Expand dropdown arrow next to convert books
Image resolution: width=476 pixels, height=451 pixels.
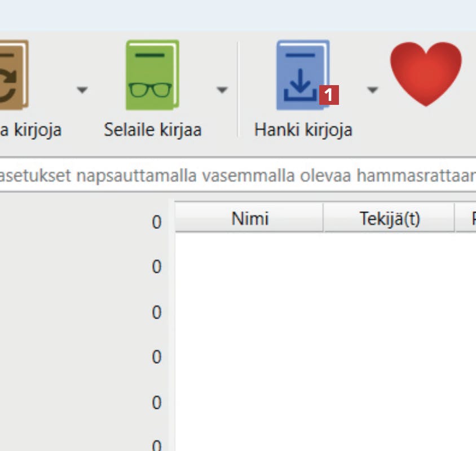tap(82, 90)
